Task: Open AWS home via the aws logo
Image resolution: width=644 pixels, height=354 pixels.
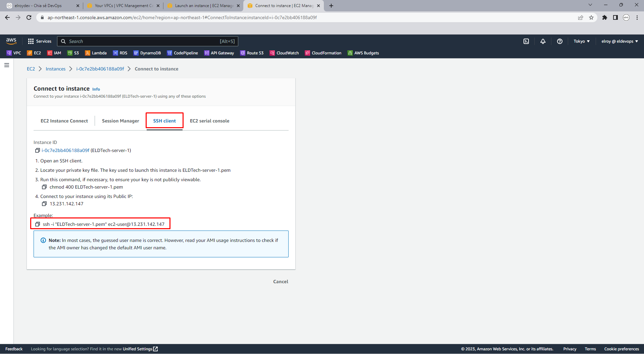Action: click(x=11, y=41)
